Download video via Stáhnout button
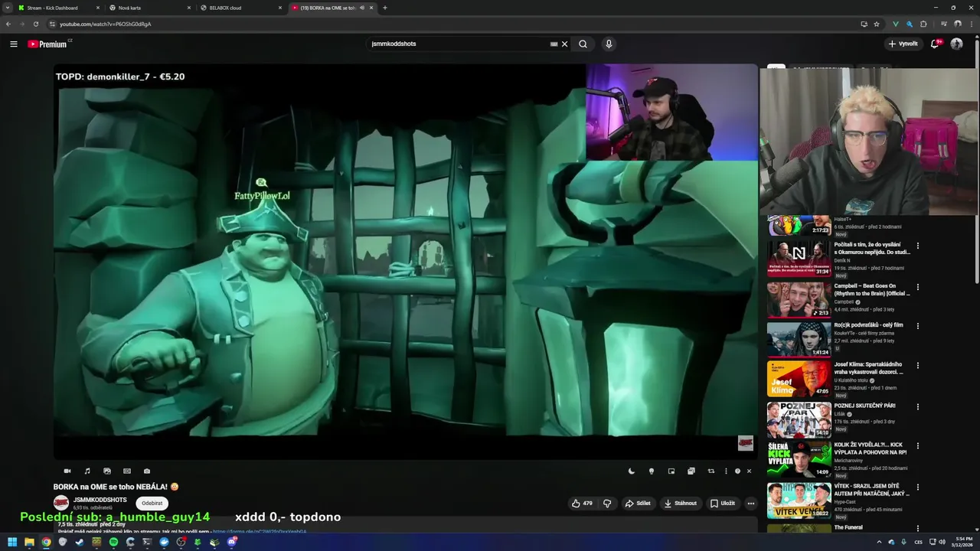The image size is (980, 551). click(x=680, y=503)
